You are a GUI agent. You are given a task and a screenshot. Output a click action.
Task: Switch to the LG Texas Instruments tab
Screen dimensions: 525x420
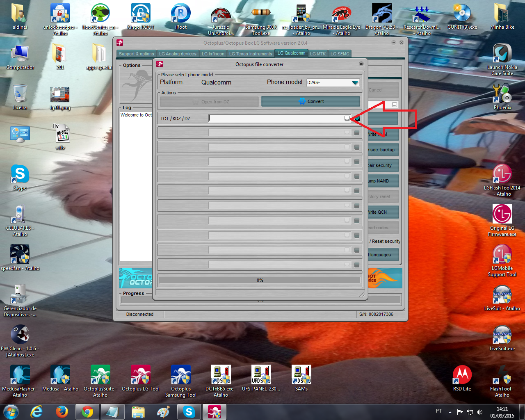coord(251,54)
